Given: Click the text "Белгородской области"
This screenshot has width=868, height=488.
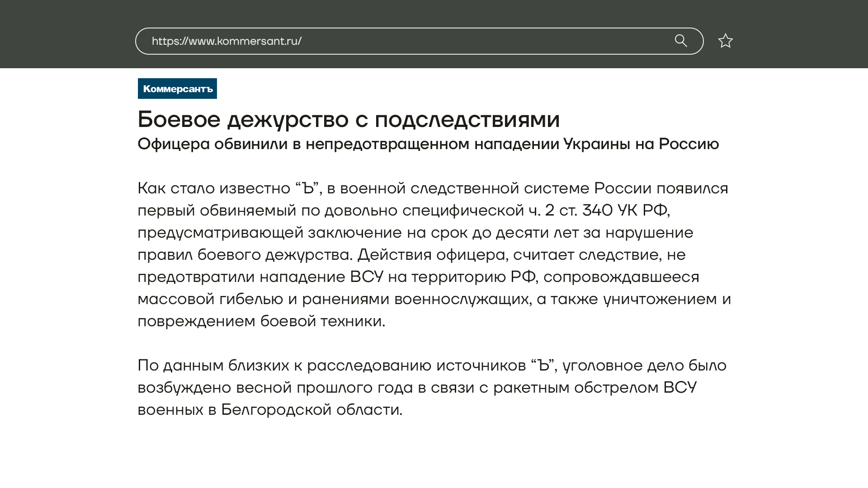Looking at the screenshot, I should point(311,410).
